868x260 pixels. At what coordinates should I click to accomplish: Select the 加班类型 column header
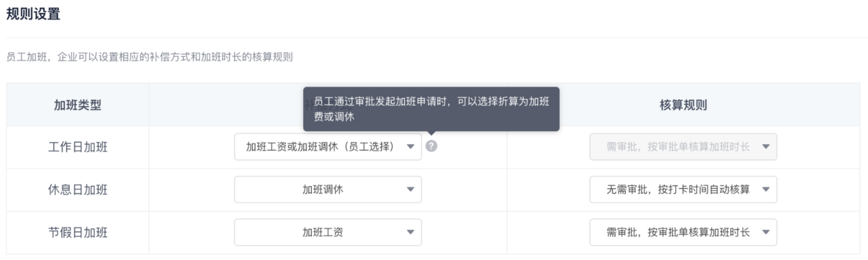(78, 105)
